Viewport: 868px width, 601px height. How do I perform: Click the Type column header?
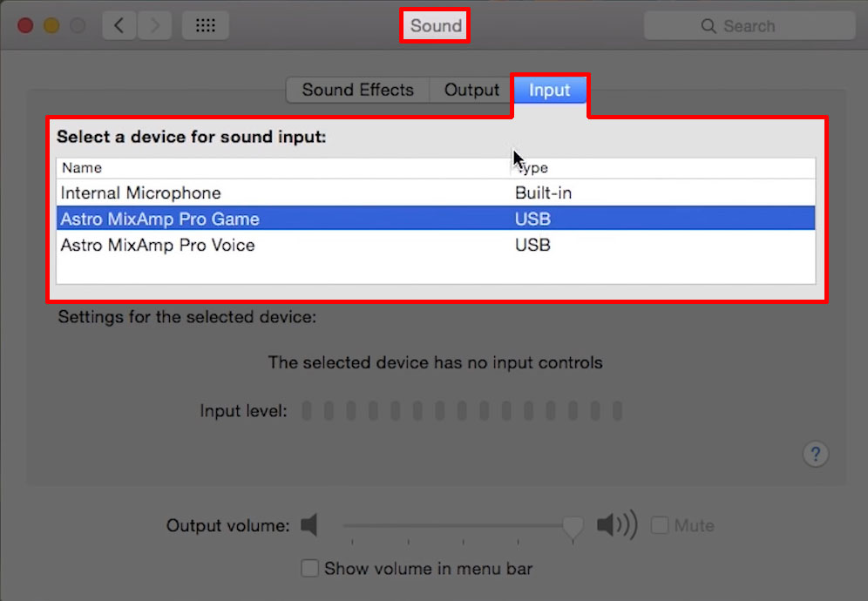pos(533,167)
